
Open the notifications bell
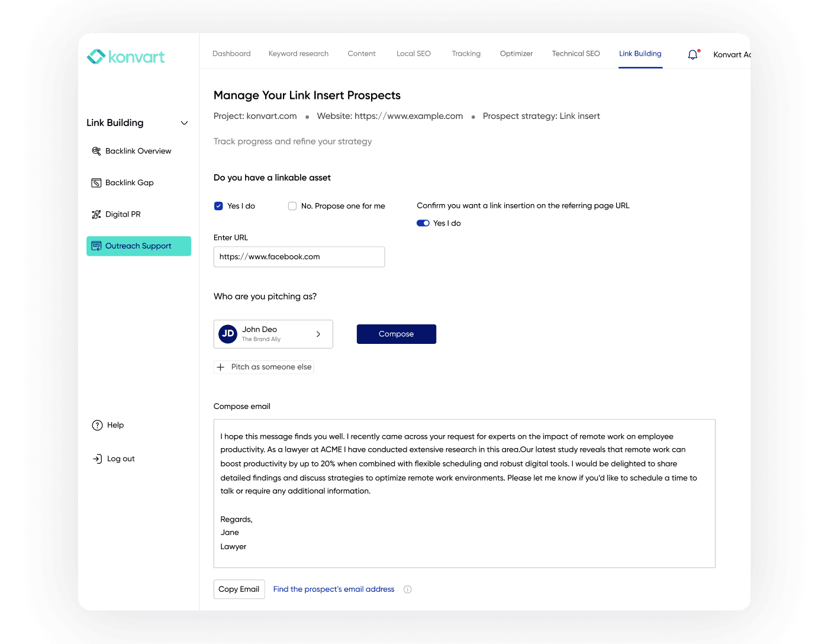point(692,54)
